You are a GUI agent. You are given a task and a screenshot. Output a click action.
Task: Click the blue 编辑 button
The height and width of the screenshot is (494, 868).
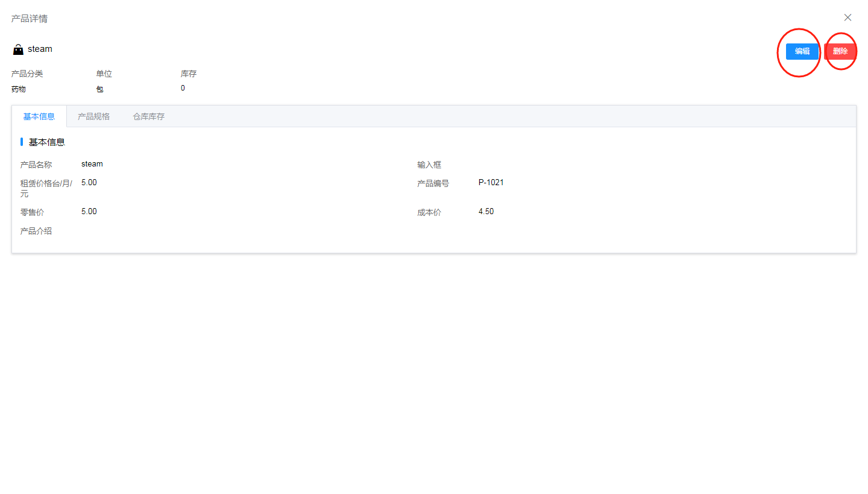click(802, 51)
